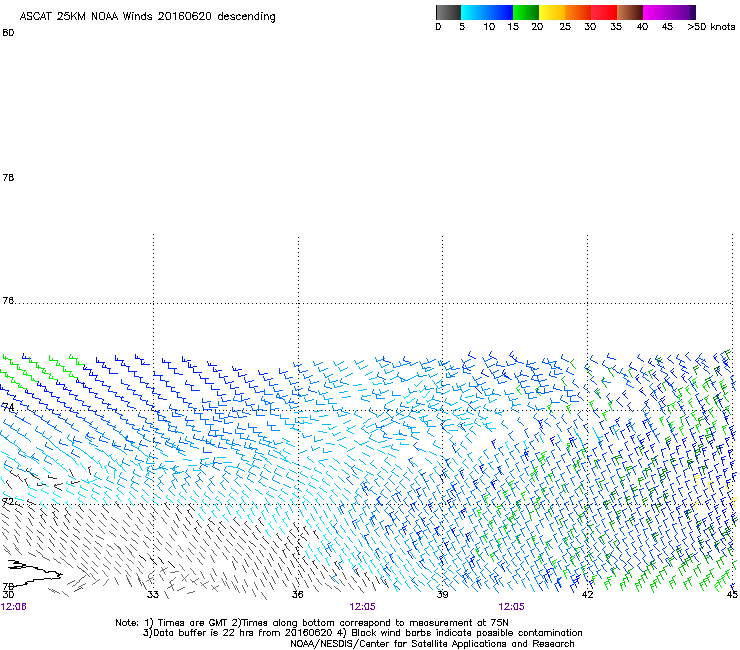This screenshot has width=740, height=650.
Task: Click the latitude 76 axis label
Action: click(8, 301)
